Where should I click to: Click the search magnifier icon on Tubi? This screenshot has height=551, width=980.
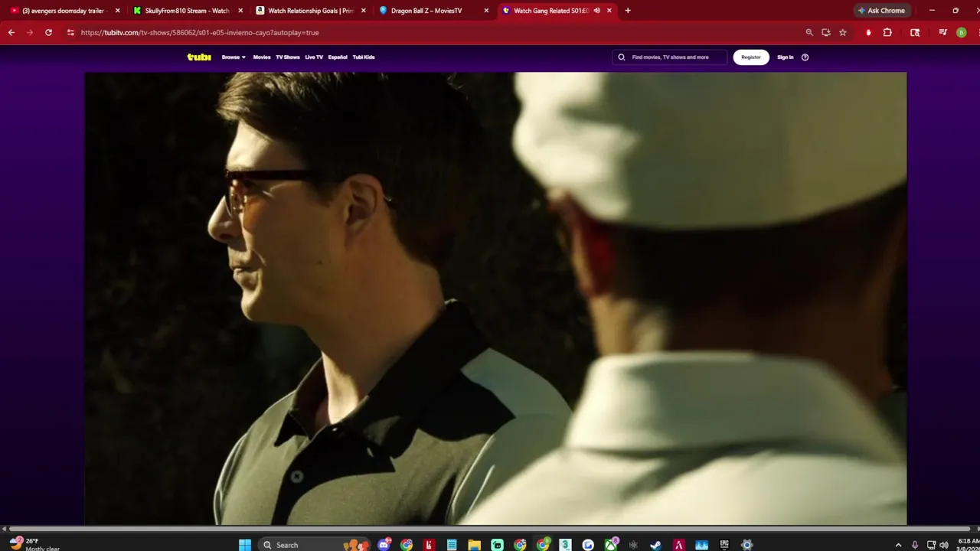621,57
